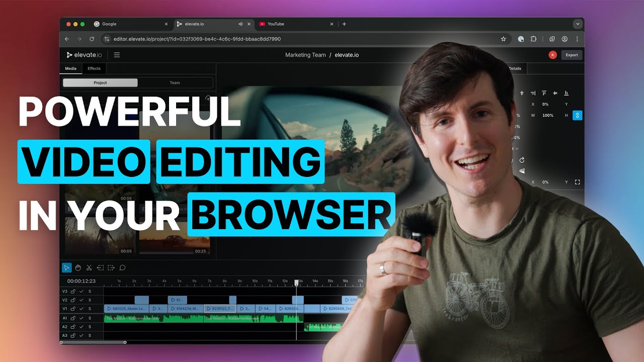This screenshot has height=362, width=644.
Task: Select the 6164239 clip on V1
Action: (x=186, y=309)
